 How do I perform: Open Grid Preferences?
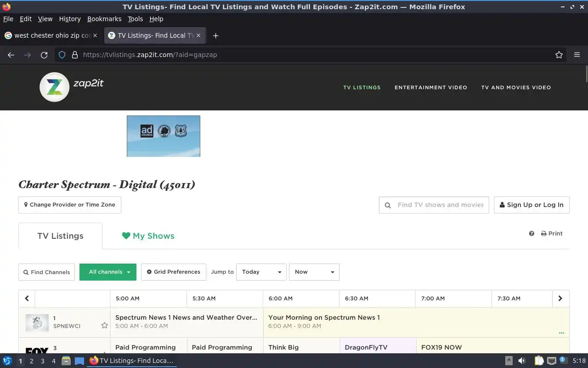[x=174, y=272]
